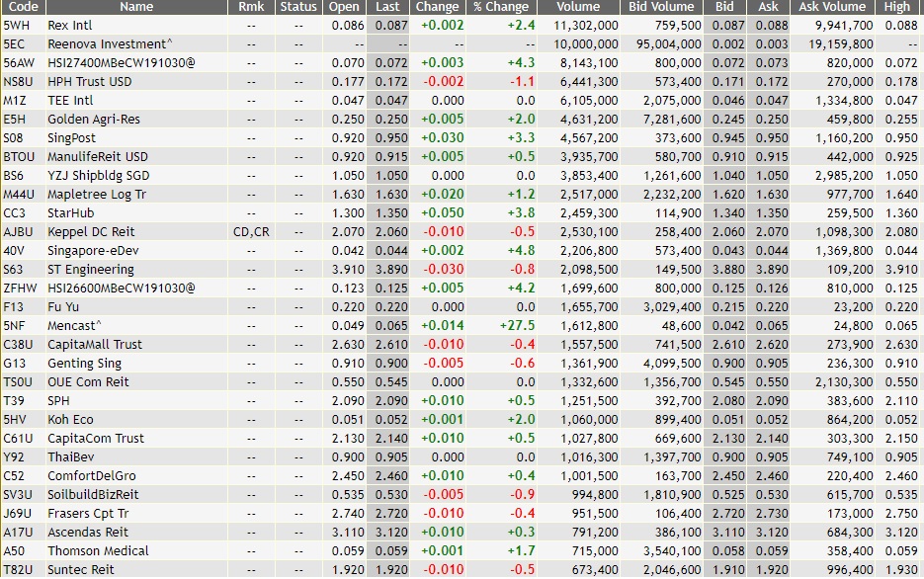Click ST Engineering name
Image resolution: width=924 pixels, height=579 pixels.
[x=91, y=270]
